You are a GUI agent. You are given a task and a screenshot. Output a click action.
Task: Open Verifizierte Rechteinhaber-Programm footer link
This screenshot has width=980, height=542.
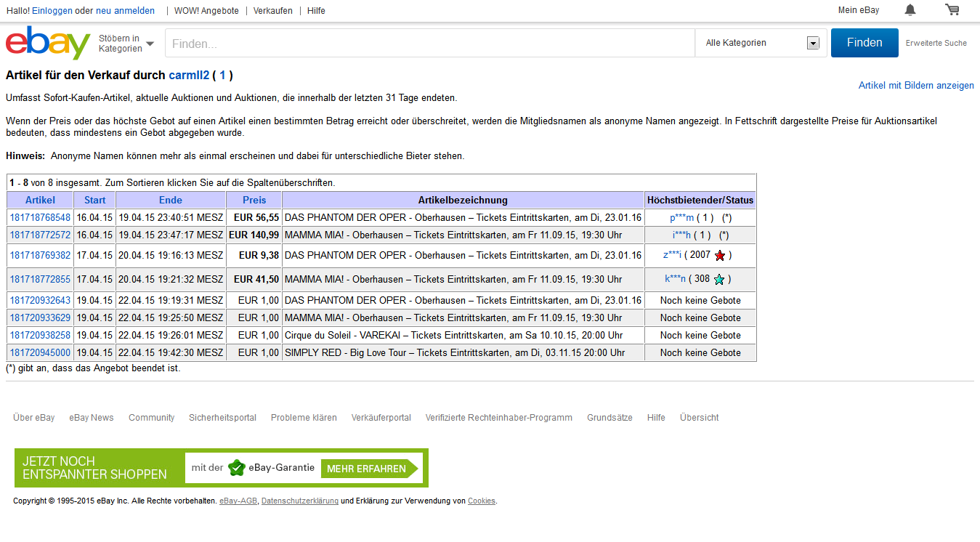point(499,418)
